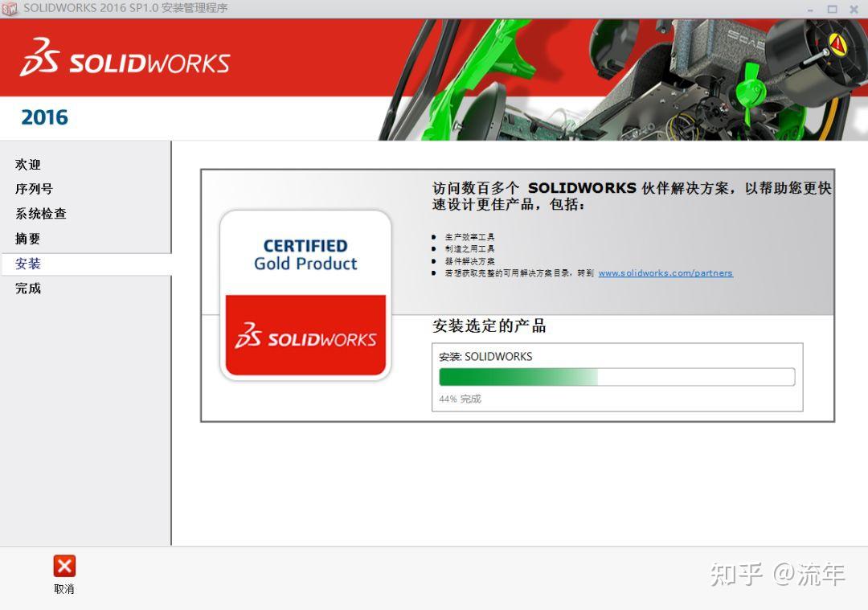
Task: Click the 2016 version label
Action: pos(44,117)
